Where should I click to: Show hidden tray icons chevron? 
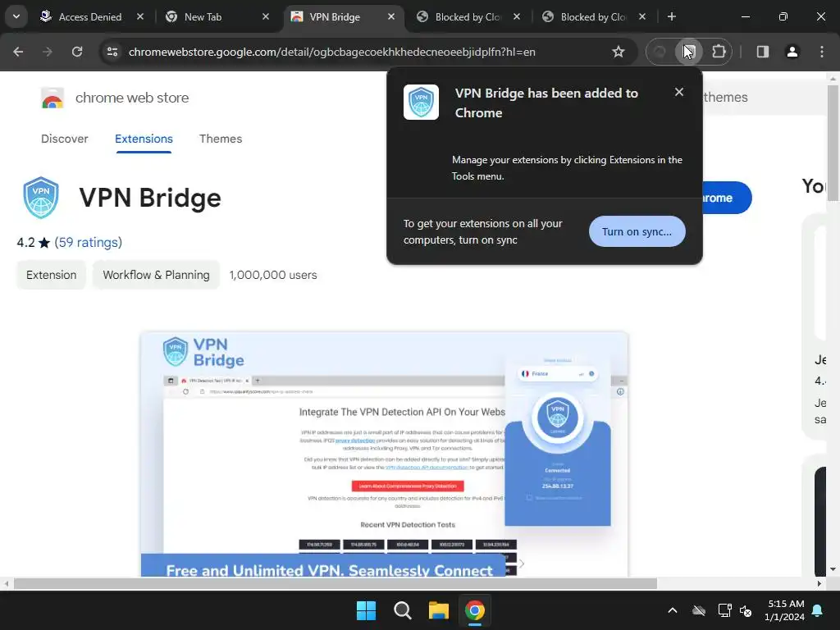click(673, 610)
